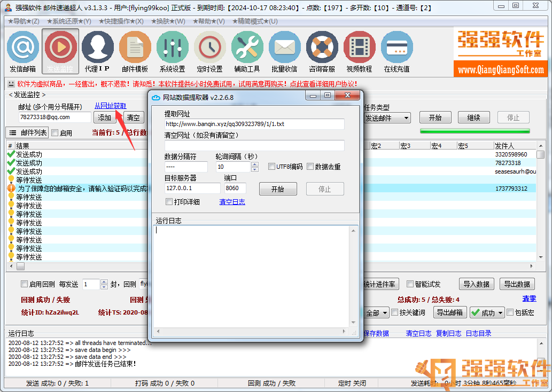The image size is (552, 392).
Task: Click the 清空网址 input field
Action: click(x=254, y=145)
